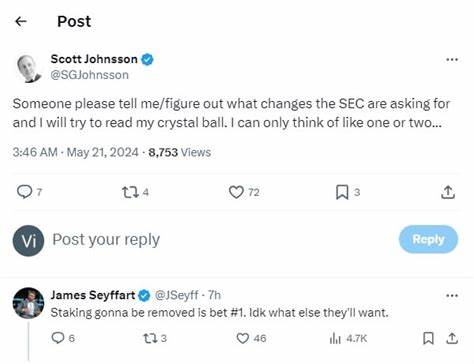Open more options on James Seyffart's reply
The height and width of the screenshot is (364, 474).
(452, 296)
